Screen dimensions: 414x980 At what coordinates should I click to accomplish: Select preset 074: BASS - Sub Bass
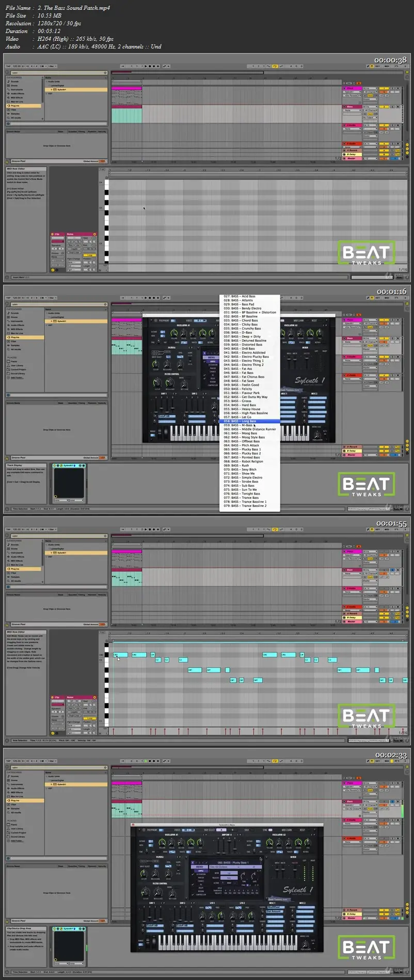[250, 485]
